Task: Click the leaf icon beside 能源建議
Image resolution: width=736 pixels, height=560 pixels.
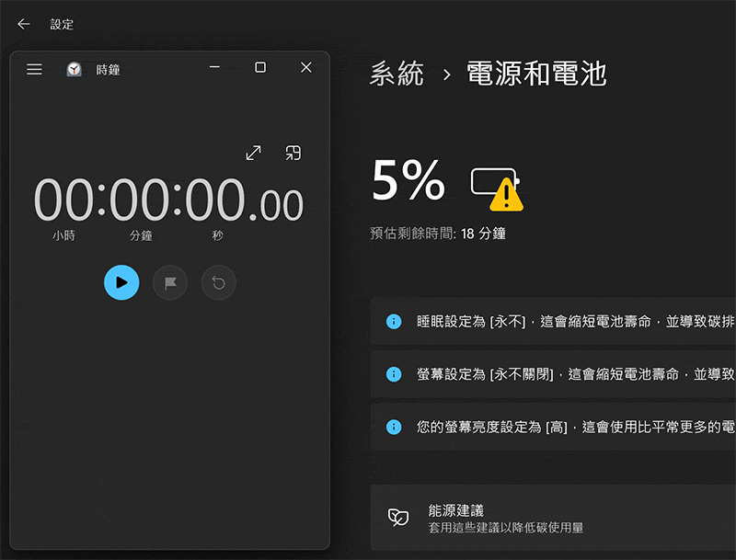Action: click(x=398, y=518)
